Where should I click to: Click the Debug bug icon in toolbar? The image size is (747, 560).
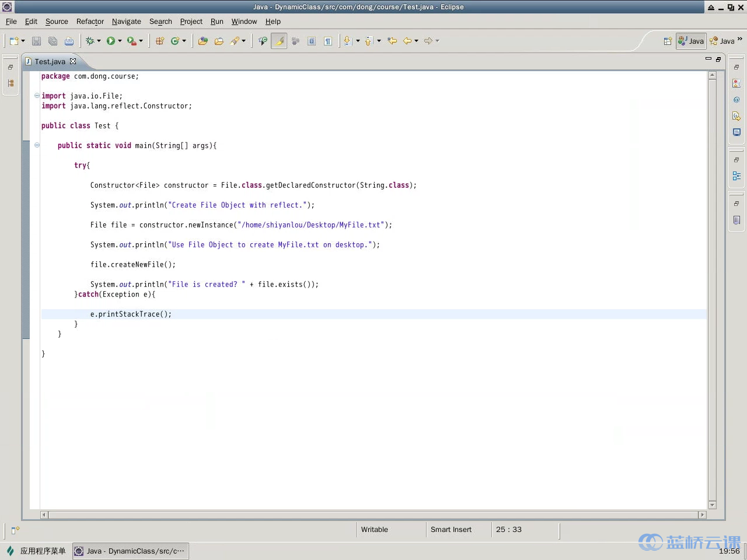point(90,41)
